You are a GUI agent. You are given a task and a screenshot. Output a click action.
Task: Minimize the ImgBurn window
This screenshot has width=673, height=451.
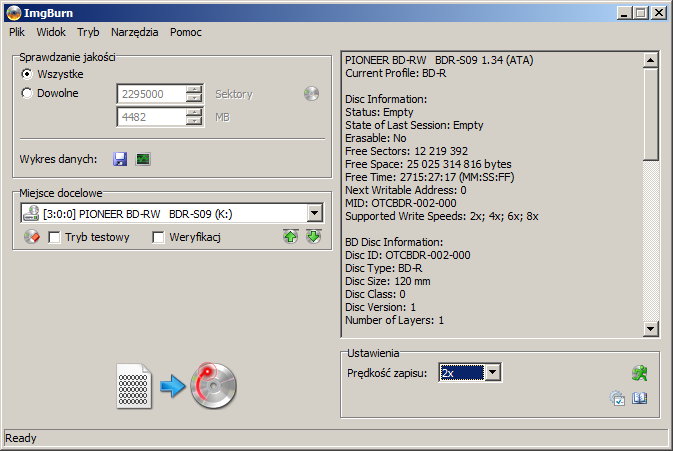click(624, 13)
